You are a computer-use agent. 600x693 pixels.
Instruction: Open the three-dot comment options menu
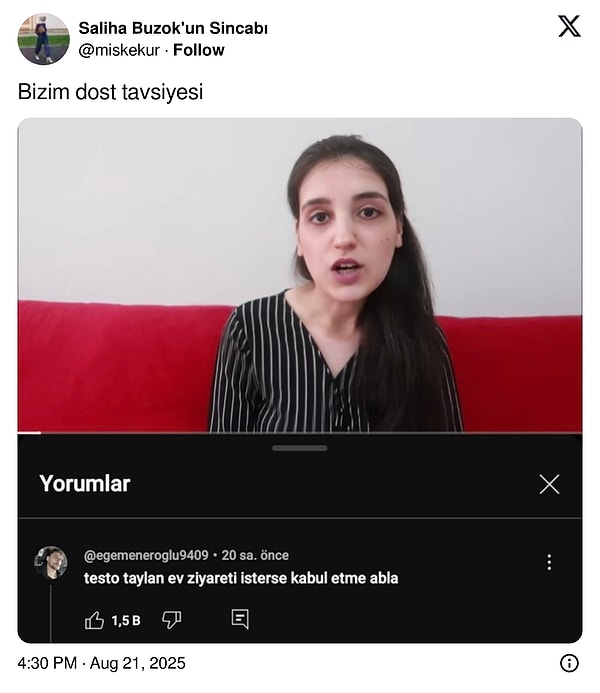tap(549, 562)
